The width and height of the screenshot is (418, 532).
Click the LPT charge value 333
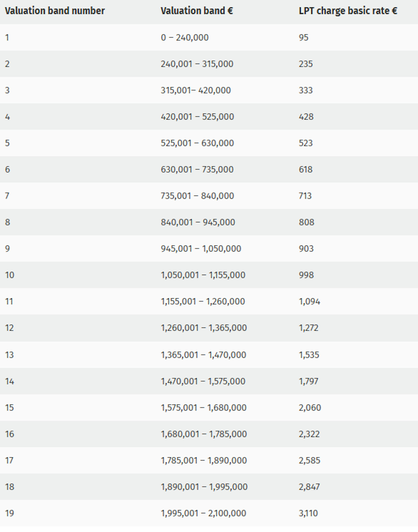tap(306, 91)
